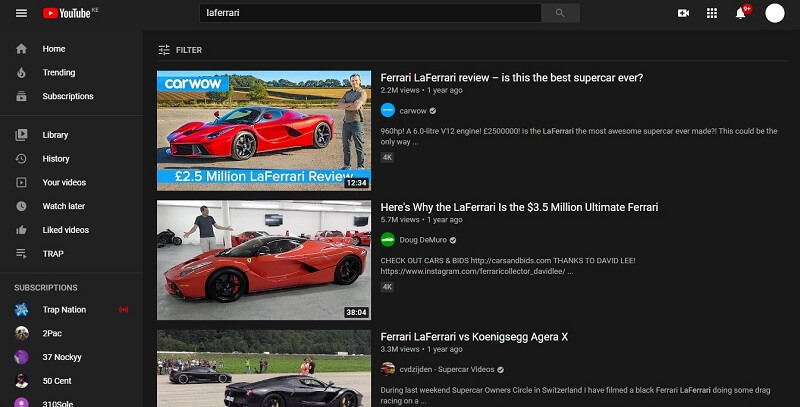Click the Trending flame icon
The image size is (800, 407).
point(21,72)
